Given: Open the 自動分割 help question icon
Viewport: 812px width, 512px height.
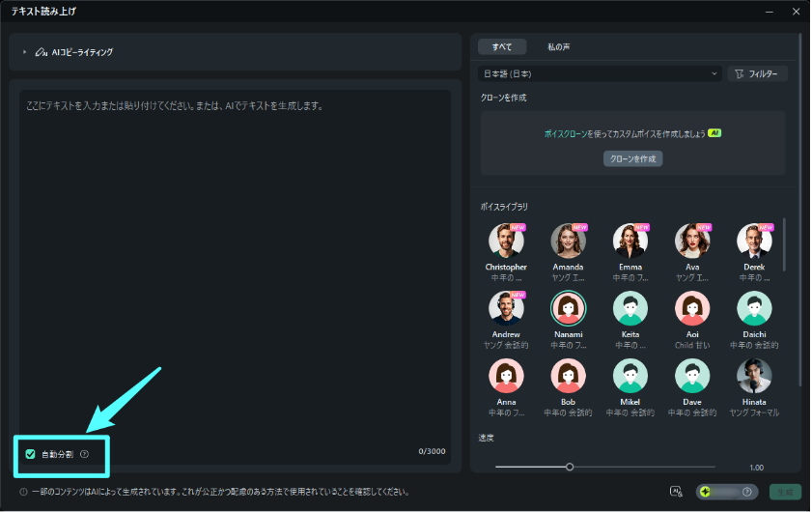Looking at the screenshot, I should click(84, 454).
